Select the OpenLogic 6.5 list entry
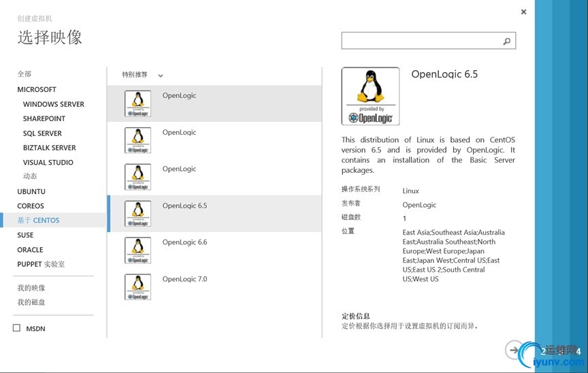 [214, 214]
